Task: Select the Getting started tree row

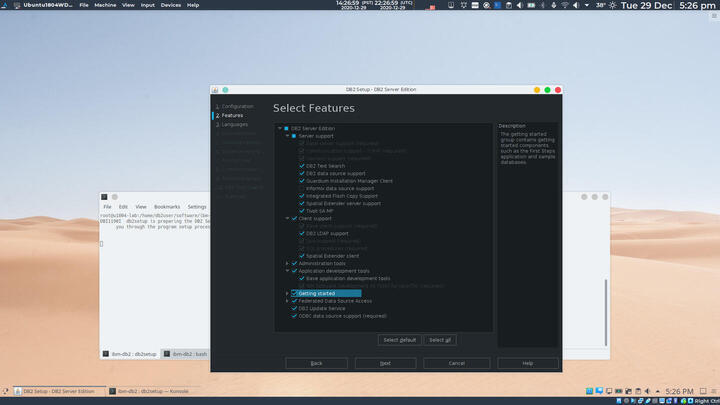Action: (x=326, y=293)
